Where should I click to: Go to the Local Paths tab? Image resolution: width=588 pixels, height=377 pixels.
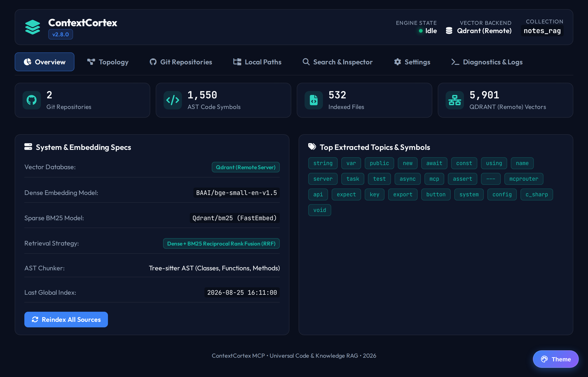(257, 62)
